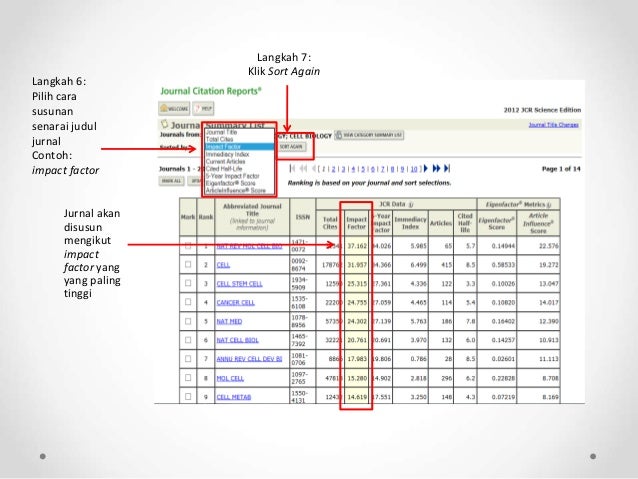Mark the MOL CELL checkbox
Screen dimensions: 638x479
[x=188, y=378]
